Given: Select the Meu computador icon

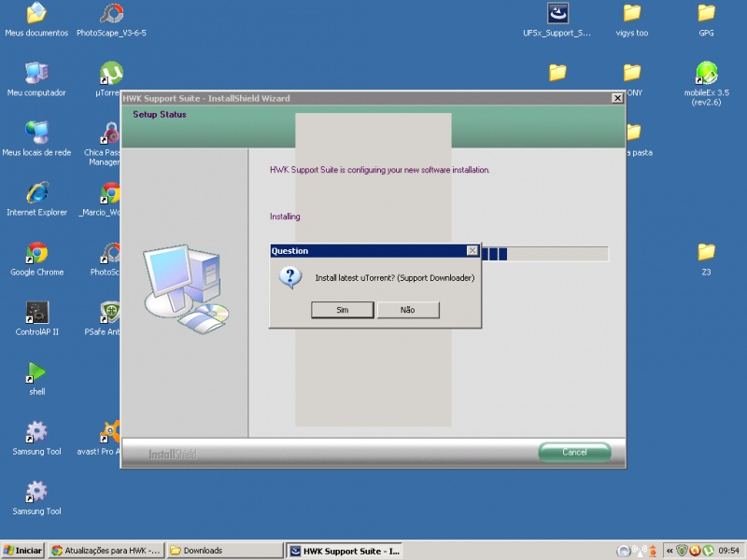Looking at the screenshot, I should 36,79.
